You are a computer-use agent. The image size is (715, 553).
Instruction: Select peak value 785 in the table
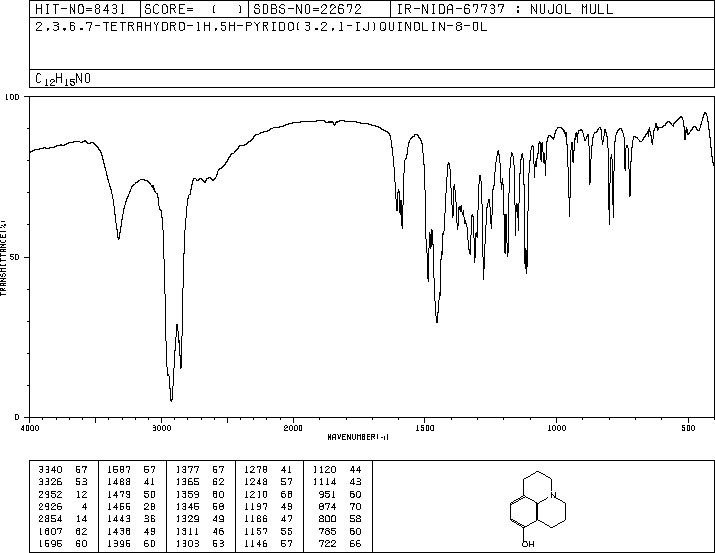point(327,532)
